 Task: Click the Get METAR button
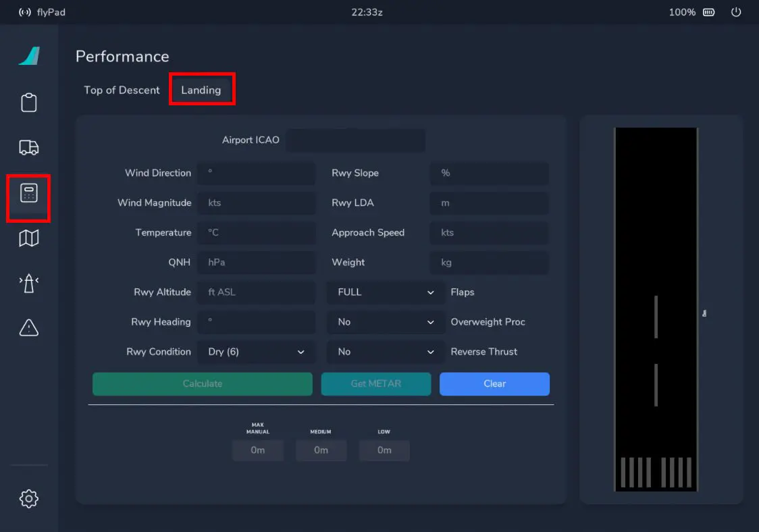click(x=376, y=383)
